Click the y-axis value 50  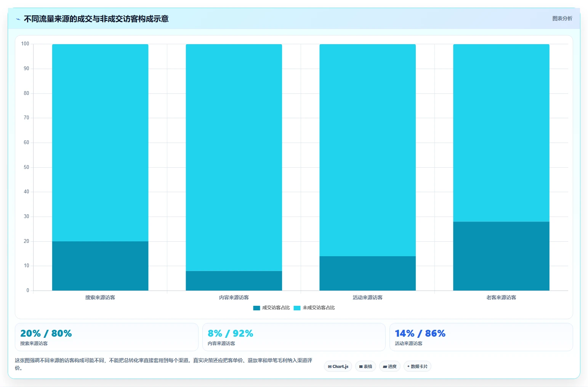[26, 167]
